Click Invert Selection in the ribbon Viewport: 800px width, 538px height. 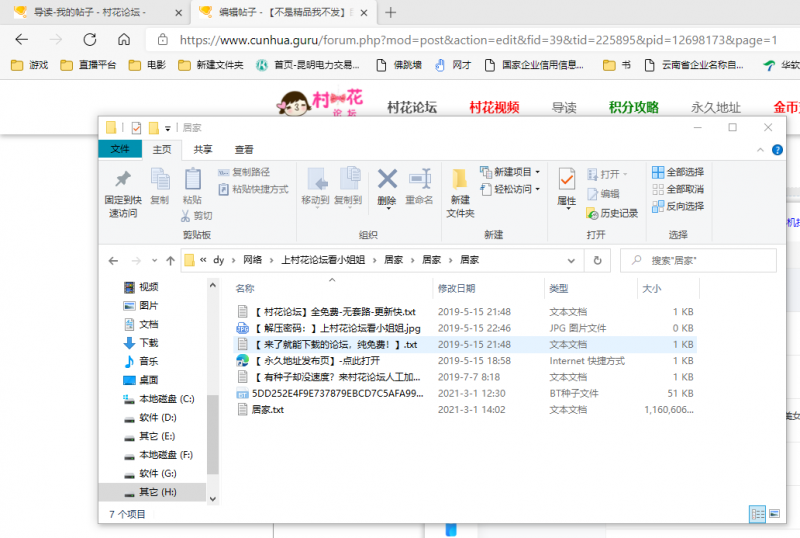point(678,206)
